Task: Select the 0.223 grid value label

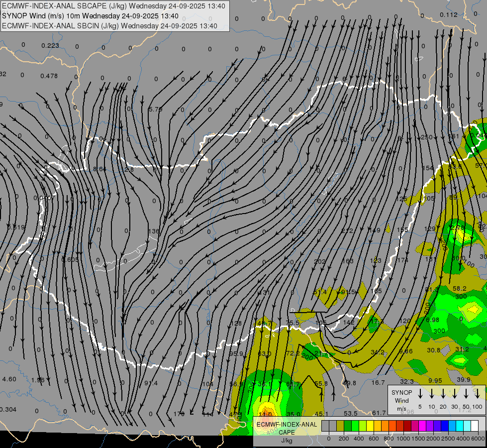Action: [50, 46]
